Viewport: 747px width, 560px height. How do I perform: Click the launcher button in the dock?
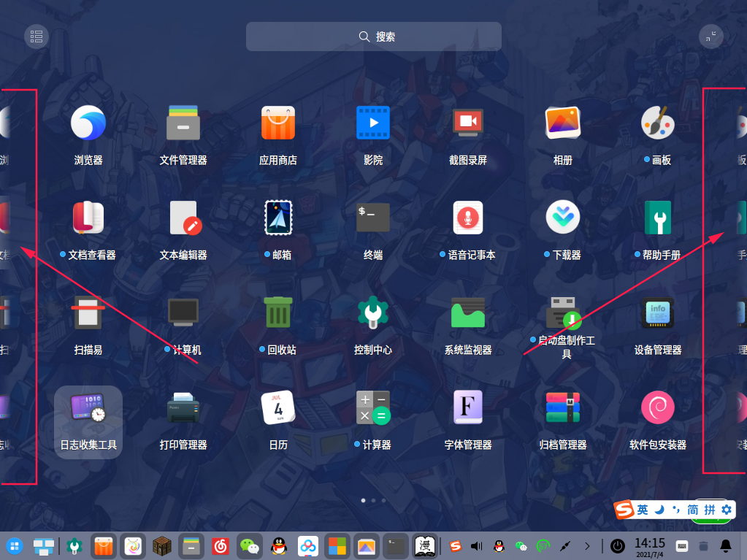tap(15, 546)
